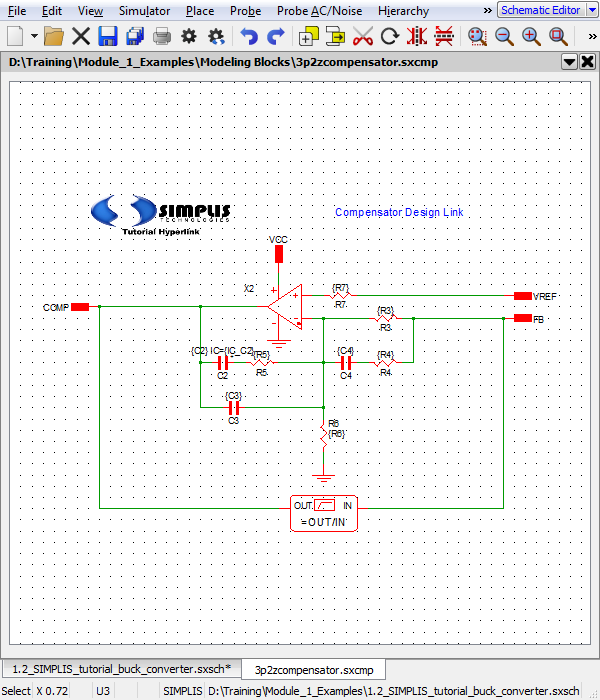Open the document list dropdown arrow in title bar
Viewport: 600px width, 700px height.
click(x=569, y=62)
